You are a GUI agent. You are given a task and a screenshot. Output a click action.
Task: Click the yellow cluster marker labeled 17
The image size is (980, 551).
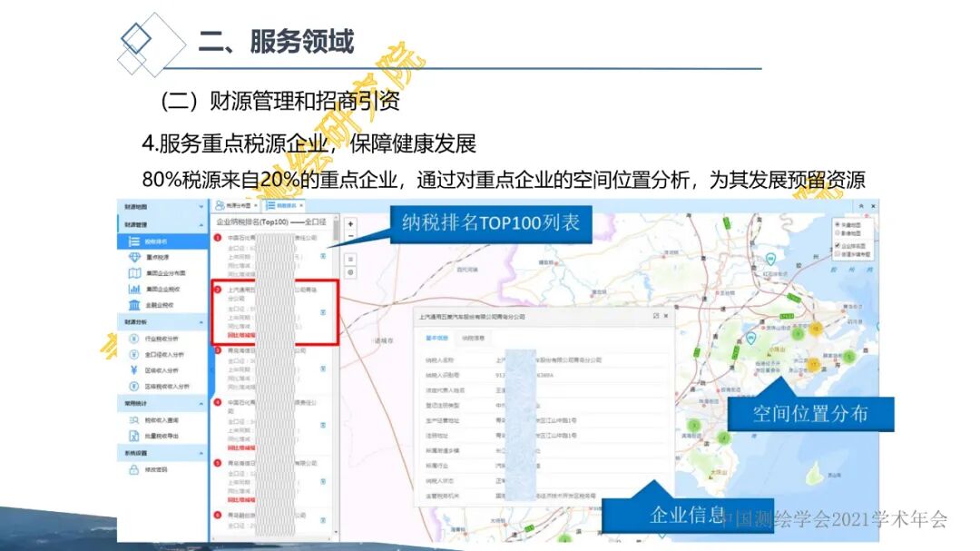[x=814, y=365]
